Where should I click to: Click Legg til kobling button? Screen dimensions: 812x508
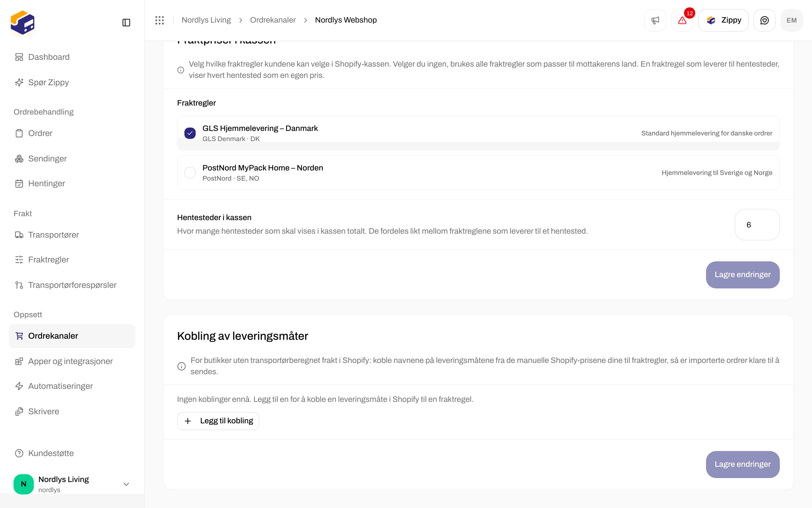click(x=218, y=421)
